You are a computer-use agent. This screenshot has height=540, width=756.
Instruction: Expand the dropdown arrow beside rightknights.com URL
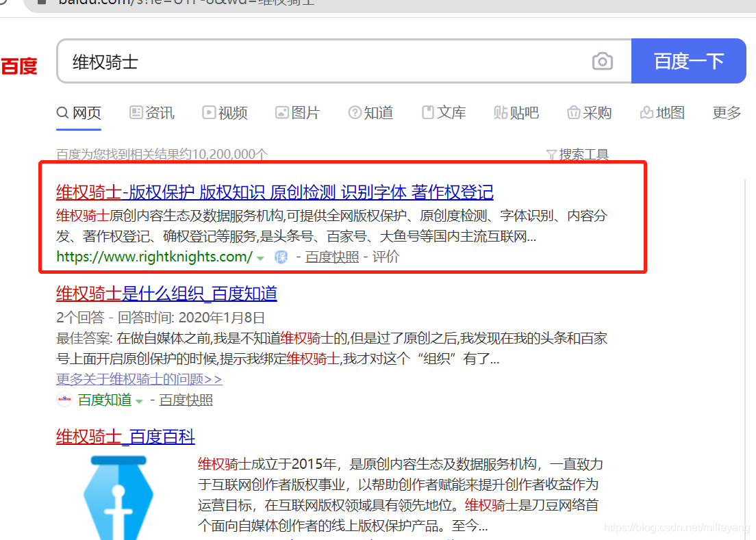point(260,258)
